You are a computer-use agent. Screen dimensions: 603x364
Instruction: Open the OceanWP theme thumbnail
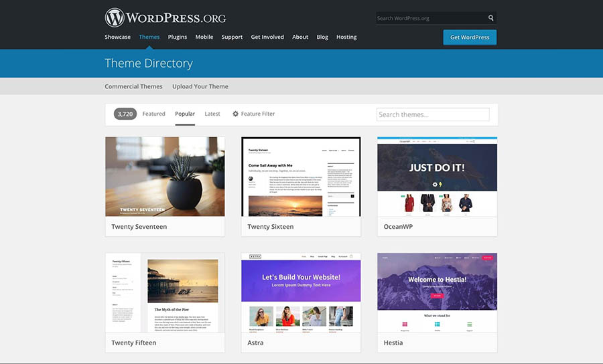(438, 177)
